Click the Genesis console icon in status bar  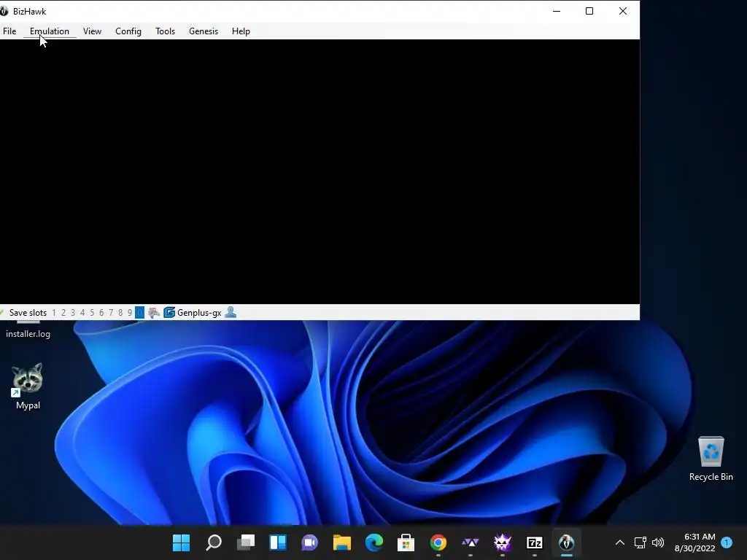tap(153, 313)
